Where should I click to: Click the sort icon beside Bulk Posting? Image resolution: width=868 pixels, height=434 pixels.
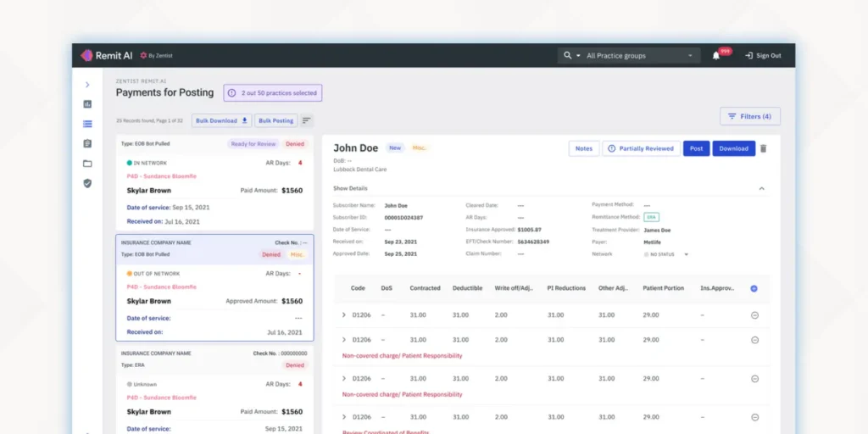307,120
